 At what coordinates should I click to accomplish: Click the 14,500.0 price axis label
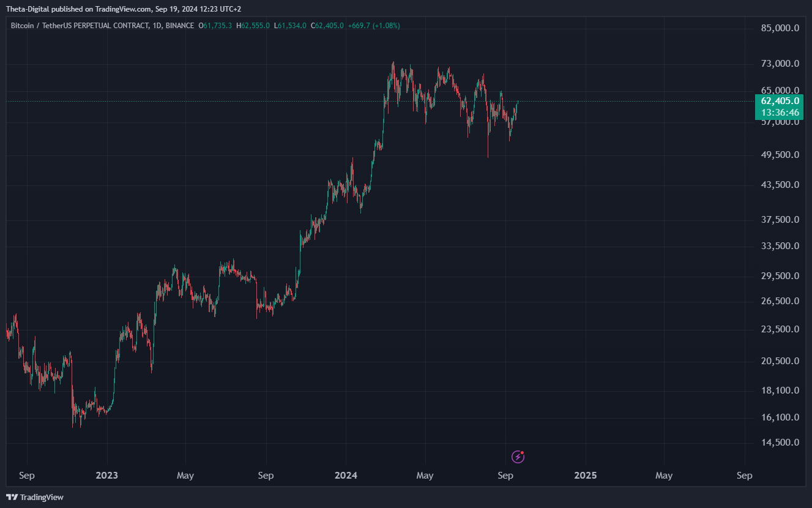780,443
